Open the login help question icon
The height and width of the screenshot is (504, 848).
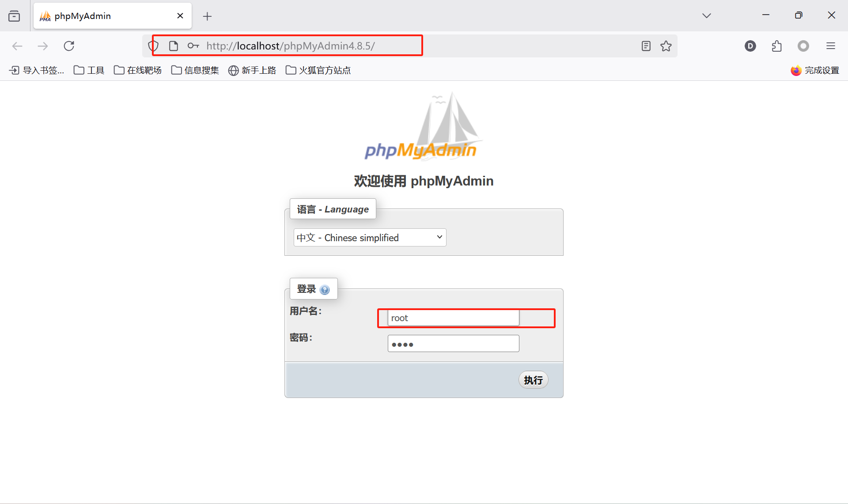point(325,290)
